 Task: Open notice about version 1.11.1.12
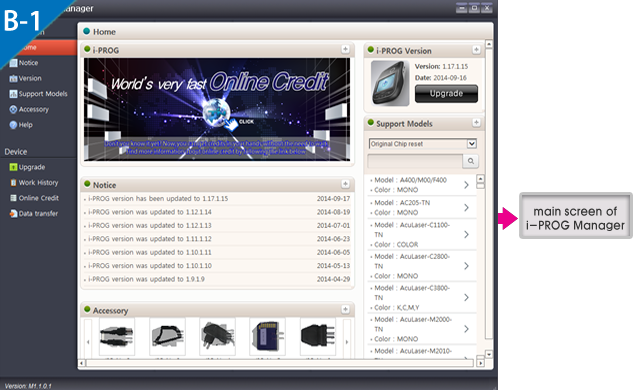point(217,239)
